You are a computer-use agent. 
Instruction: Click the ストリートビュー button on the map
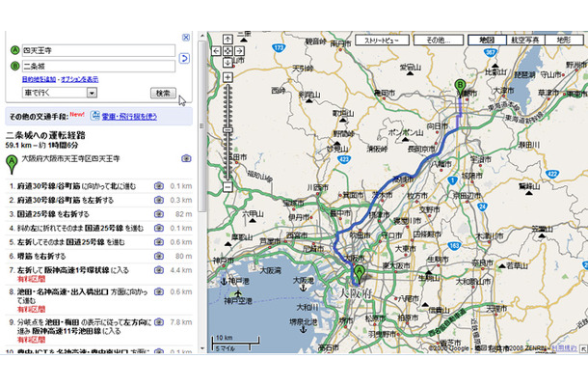(x=382, y=40)
